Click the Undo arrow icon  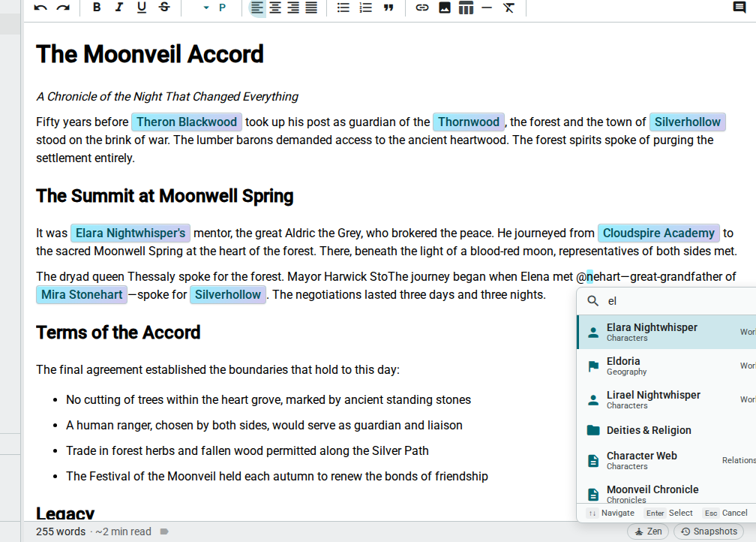click(x=40, y=8)
